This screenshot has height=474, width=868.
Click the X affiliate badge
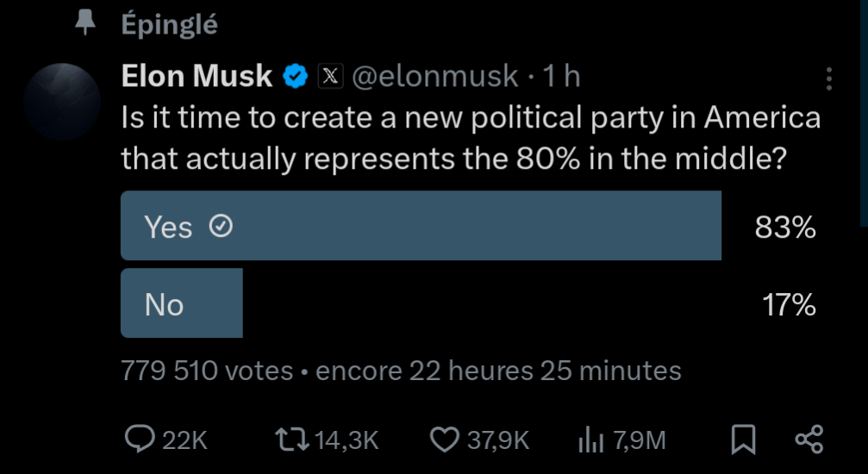[330, 77]
